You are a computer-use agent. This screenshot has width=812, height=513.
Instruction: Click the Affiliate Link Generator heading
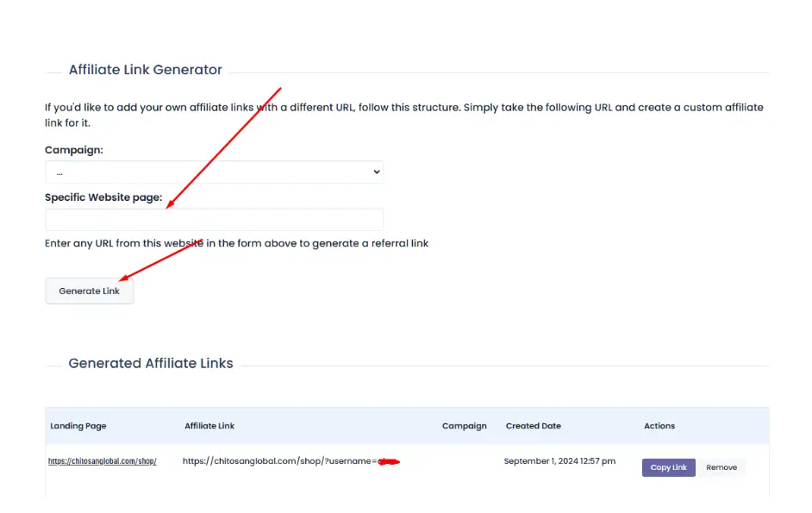click(x=145, y=70)
